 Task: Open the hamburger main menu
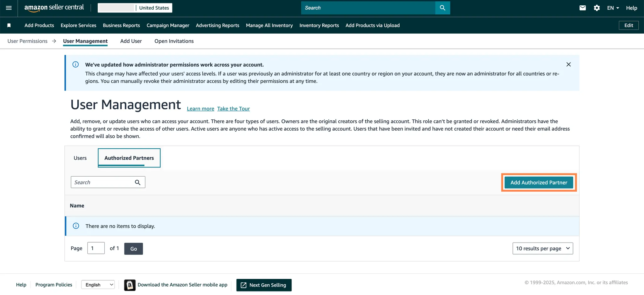[9, 8]
